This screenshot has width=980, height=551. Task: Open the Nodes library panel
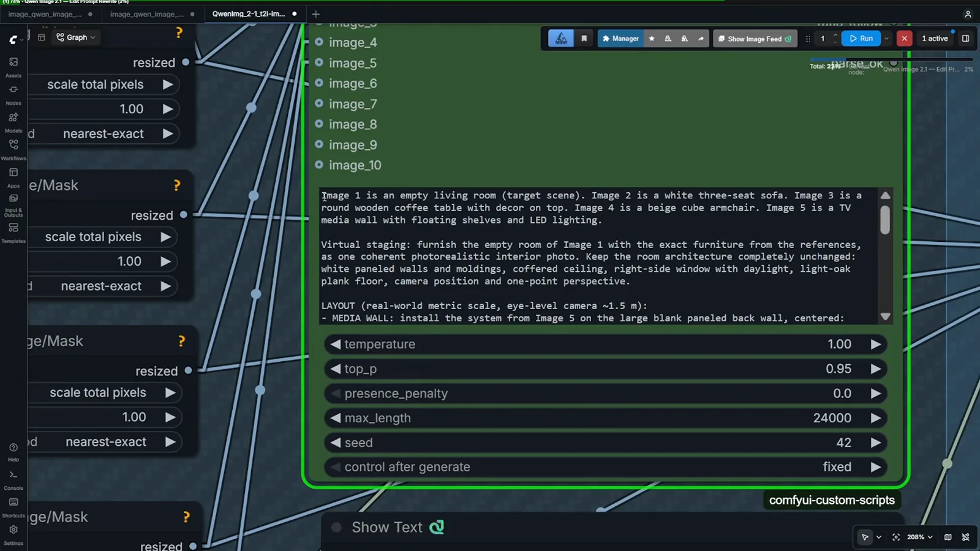click(x=13, y=94)
